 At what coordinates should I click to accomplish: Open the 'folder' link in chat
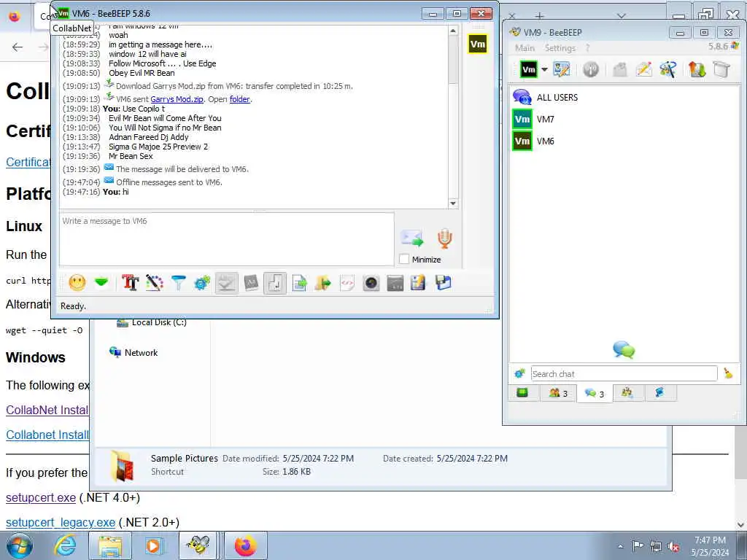click(239, 99)
